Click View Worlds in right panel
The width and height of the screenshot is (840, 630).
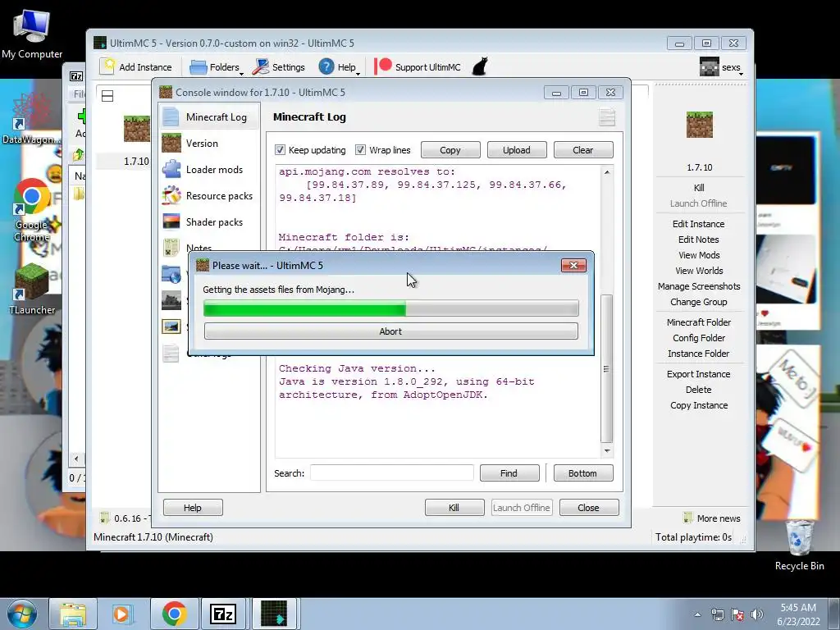(x=699, y=271)
